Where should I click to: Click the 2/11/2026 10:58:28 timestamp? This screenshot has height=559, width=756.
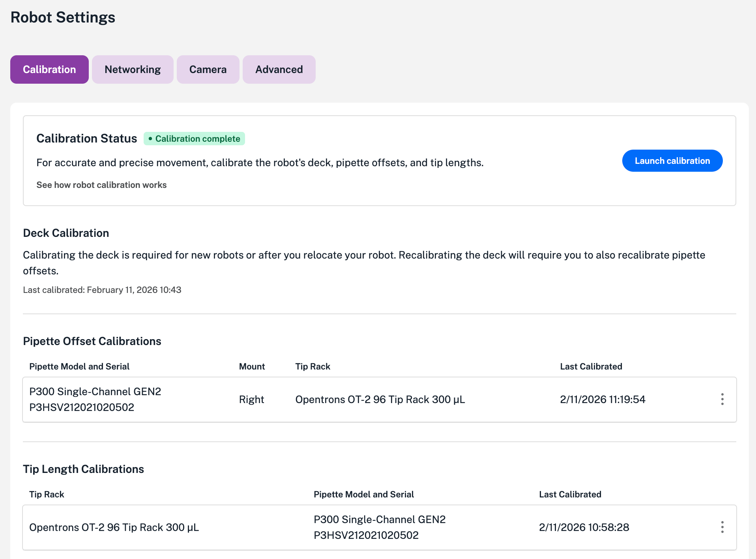(584, 527)
